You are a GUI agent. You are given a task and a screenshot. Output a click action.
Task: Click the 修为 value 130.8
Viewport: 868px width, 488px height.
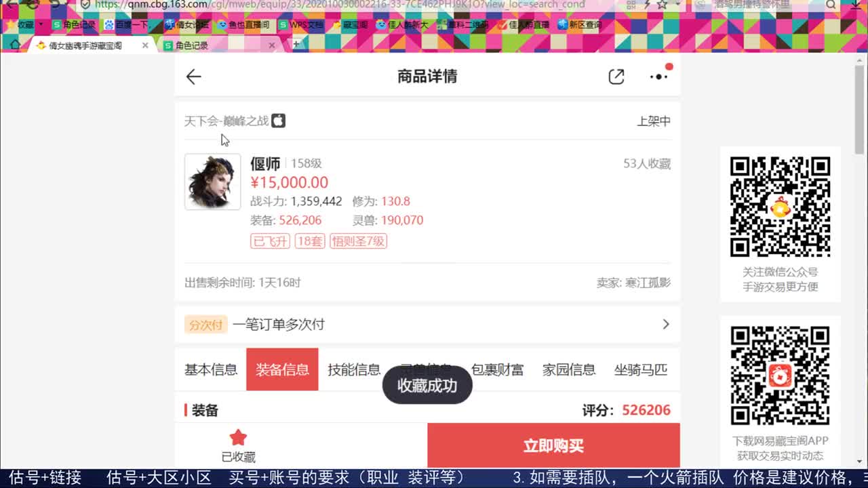click(395, 201)
